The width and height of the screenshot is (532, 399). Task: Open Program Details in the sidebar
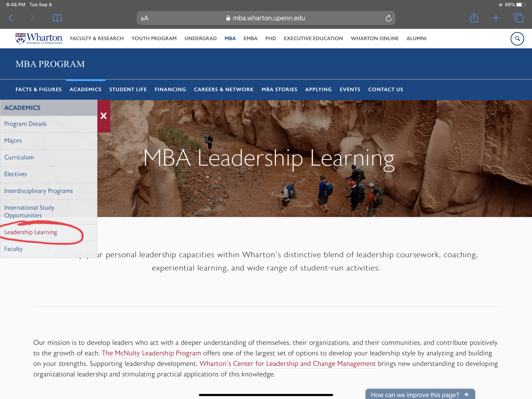[49, 124]
